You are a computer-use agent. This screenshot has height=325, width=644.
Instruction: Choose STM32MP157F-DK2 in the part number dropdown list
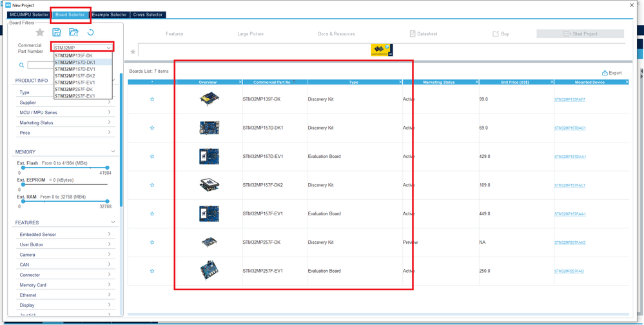click(83, 75)
